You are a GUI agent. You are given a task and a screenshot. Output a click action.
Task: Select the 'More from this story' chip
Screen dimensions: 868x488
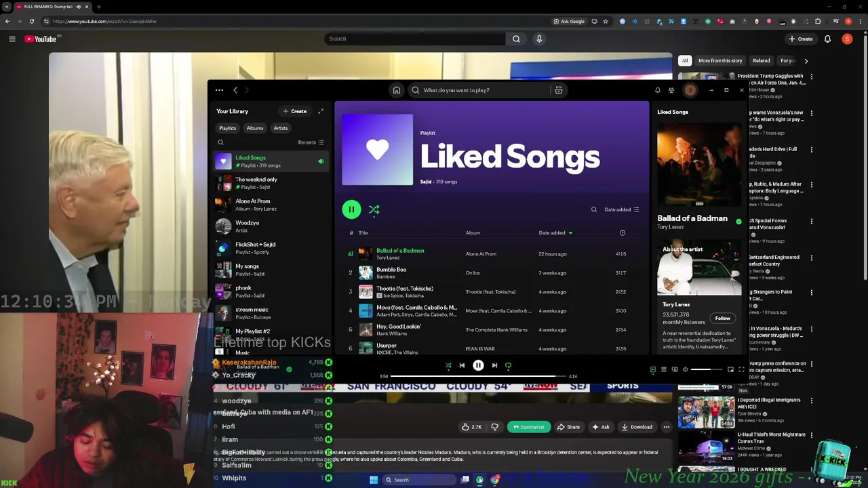coord(720,60)
